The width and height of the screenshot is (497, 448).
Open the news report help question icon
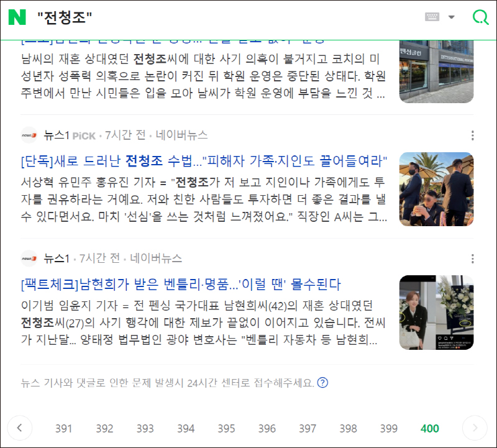pos(322,383)
